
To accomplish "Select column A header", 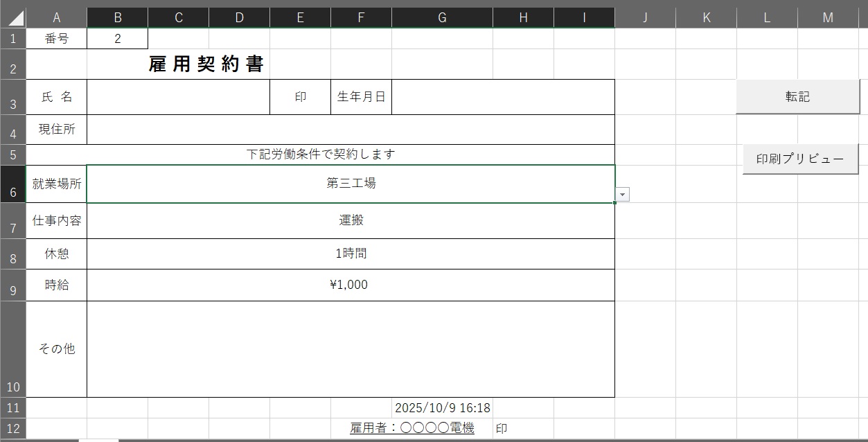I will coord(56,18).
